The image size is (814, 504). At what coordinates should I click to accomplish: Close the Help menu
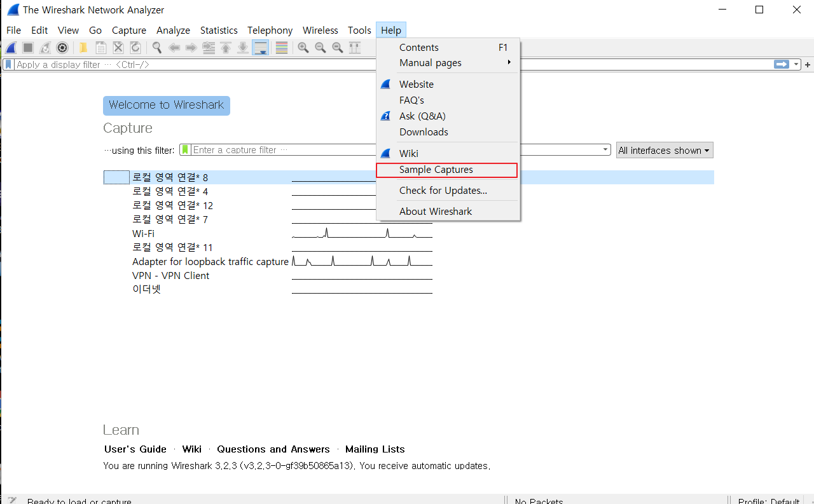pos(391,30)
